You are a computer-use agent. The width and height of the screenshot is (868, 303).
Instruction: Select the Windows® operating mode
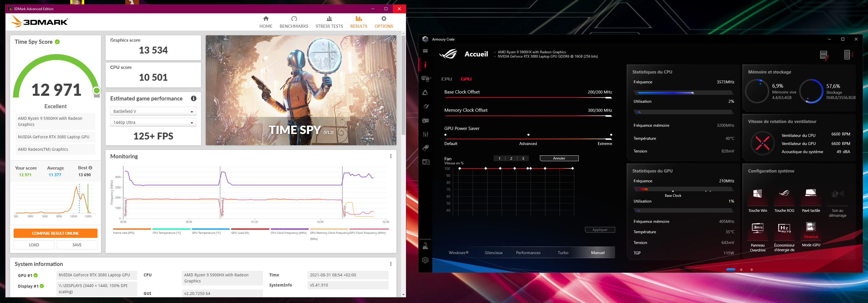point(458,252)
